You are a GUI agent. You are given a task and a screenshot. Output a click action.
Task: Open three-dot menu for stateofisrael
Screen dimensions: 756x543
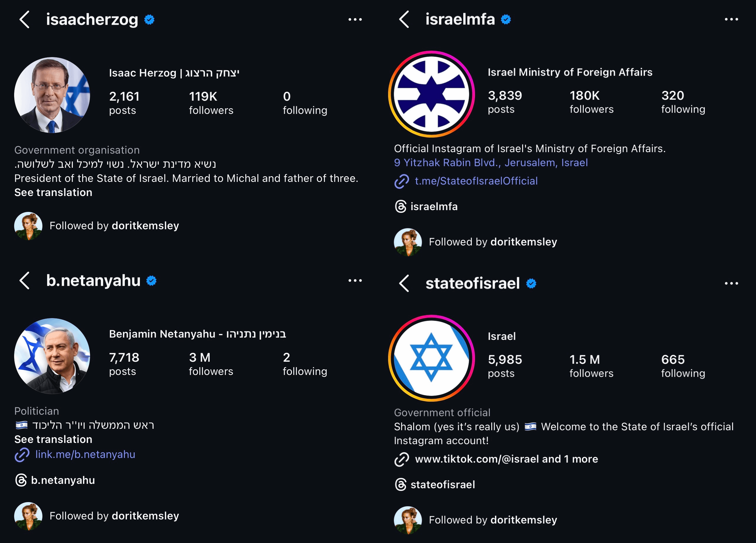pyautogui.click(x=731, y=283)
